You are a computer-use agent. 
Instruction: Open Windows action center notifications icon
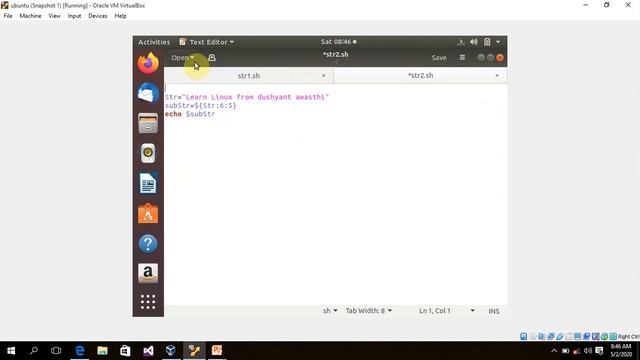click(x=599, y=351)
